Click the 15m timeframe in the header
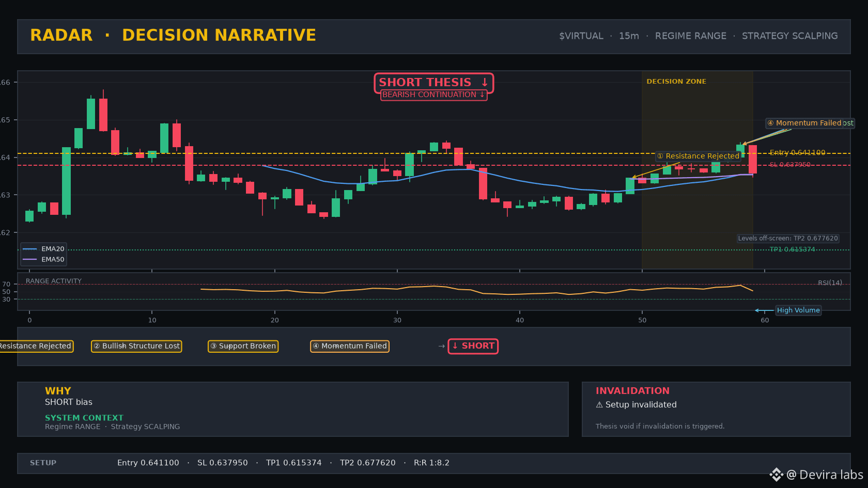868x488 pixels. [629, 36]
